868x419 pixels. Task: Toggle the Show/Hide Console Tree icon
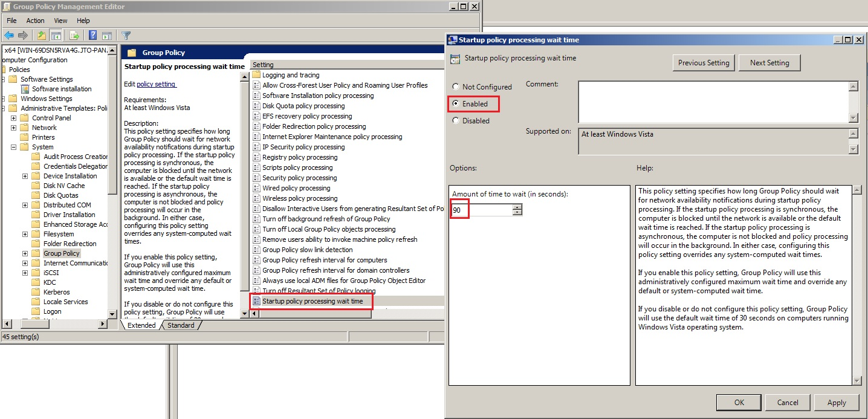[x=56, y=36]
